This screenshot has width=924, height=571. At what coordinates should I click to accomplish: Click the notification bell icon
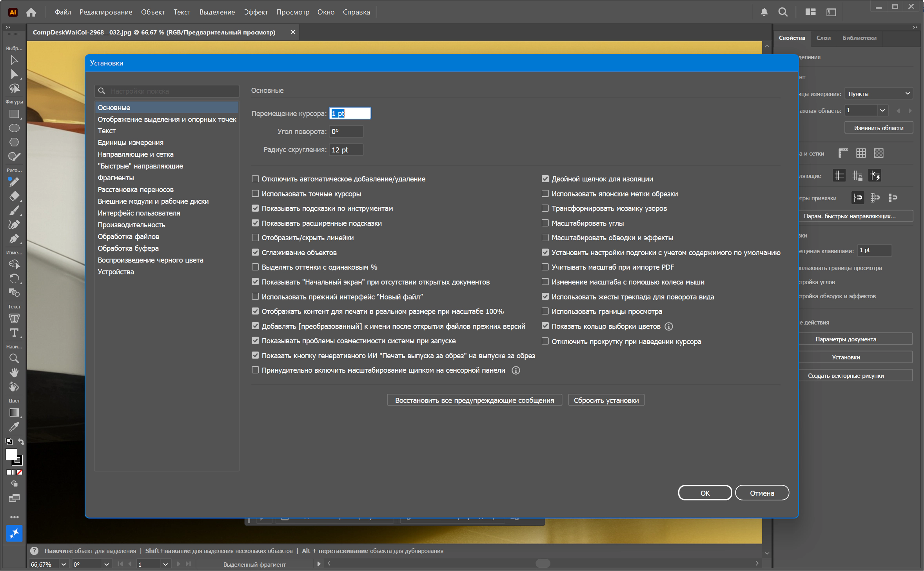[764, 12]
